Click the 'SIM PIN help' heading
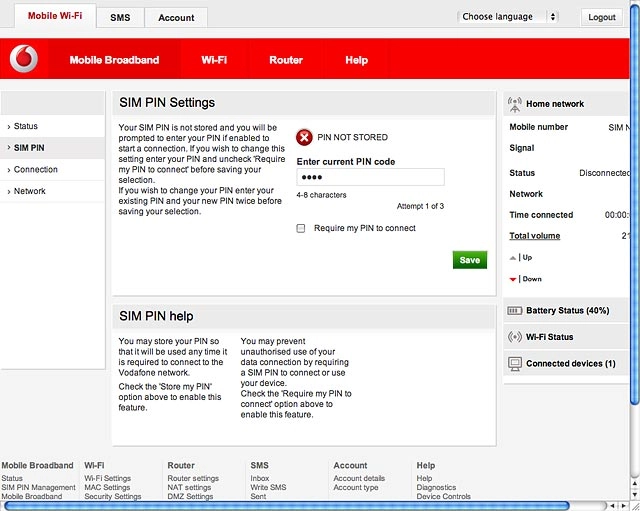640x511 pixels. 156,316
